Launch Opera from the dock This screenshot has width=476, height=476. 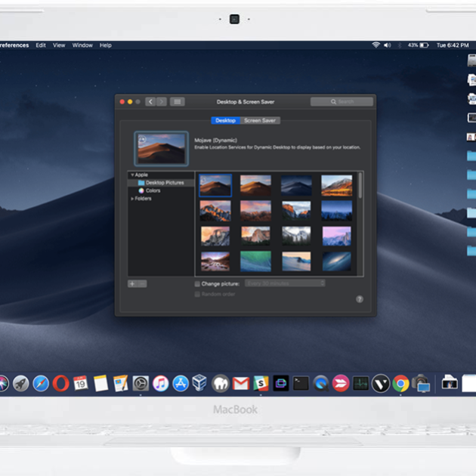[60, 383]
